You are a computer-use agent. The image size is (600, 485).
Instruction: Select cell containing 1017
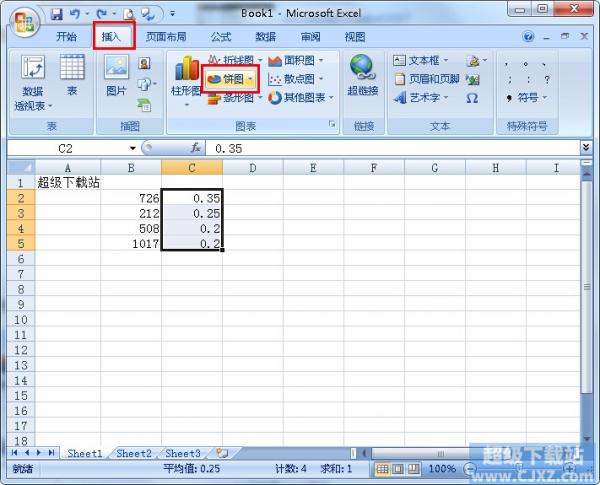tap(131, 243)
